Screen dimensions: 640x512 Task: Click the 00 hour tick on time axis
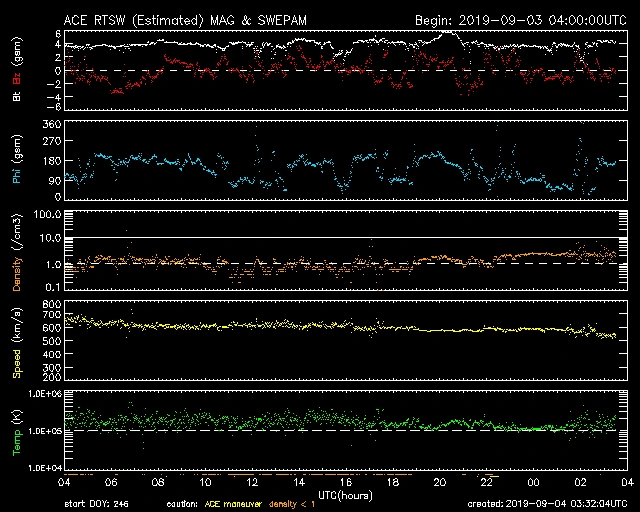(x=534, y=482)
